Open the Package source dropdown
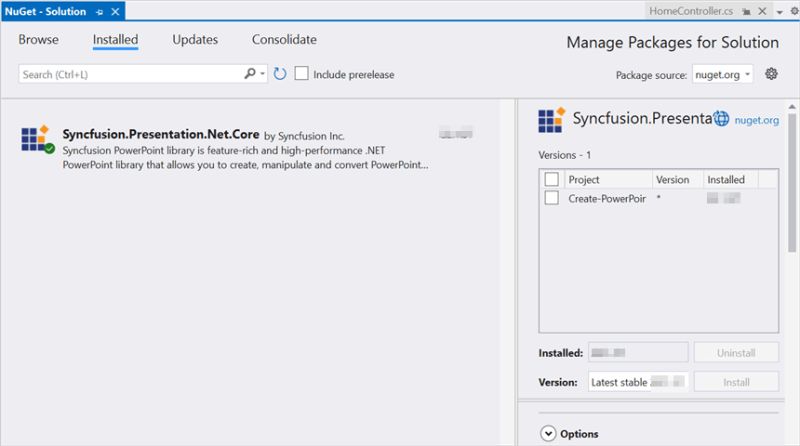 click(x=722, y=75)
